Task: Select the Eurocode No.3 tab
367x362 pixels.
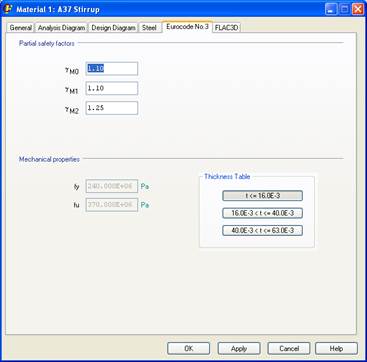Action: click(x=187, y=27)
